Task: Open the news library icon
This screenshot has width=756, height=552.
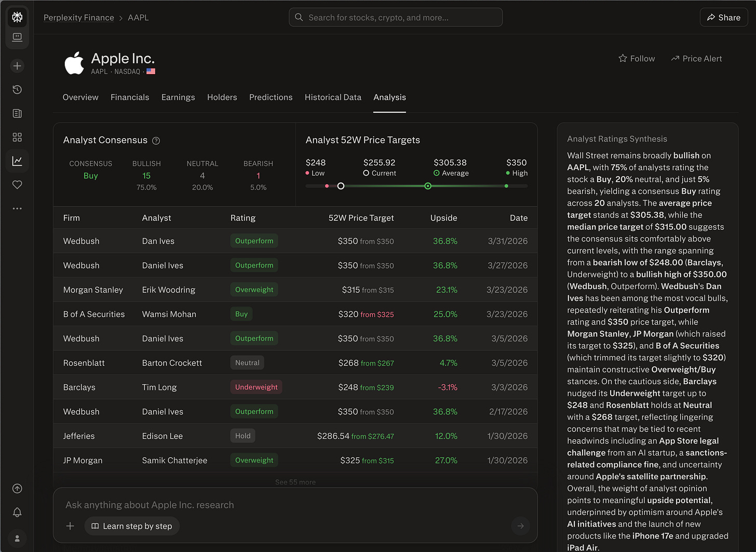Action: [x=17, y=113]
